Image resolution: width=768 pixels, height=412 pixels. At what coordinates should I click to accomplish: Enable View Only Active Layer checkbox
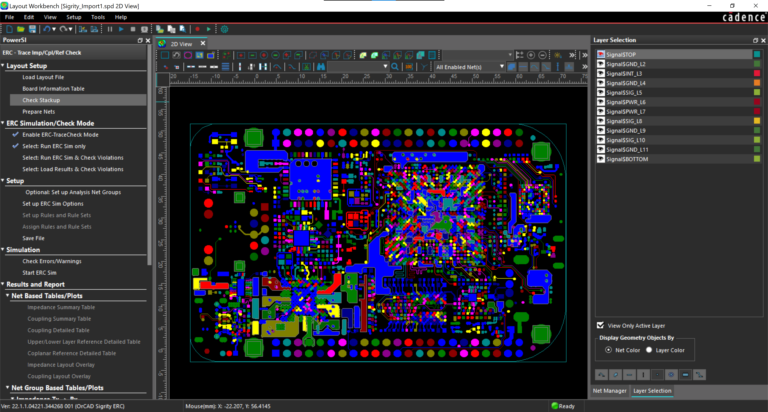(x=599, y=325)
